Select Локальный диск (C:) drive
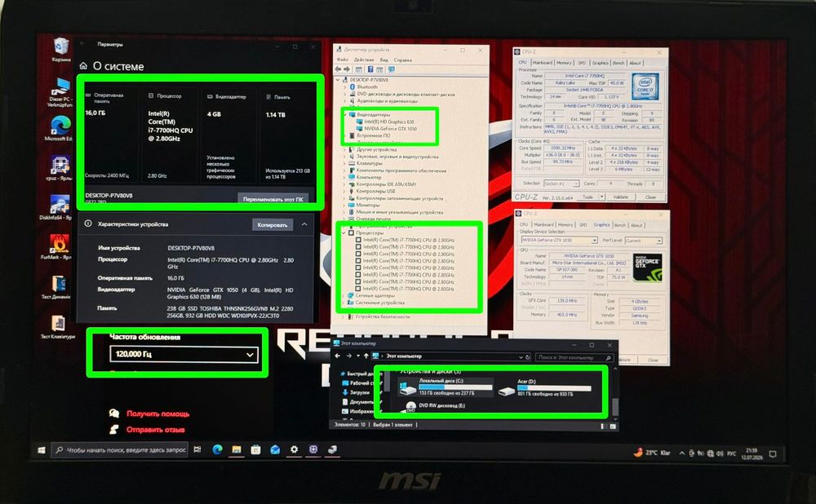Image resolution: width=816 pixels, height=504 pixels. pyautogui.click(x=445, y=387)
